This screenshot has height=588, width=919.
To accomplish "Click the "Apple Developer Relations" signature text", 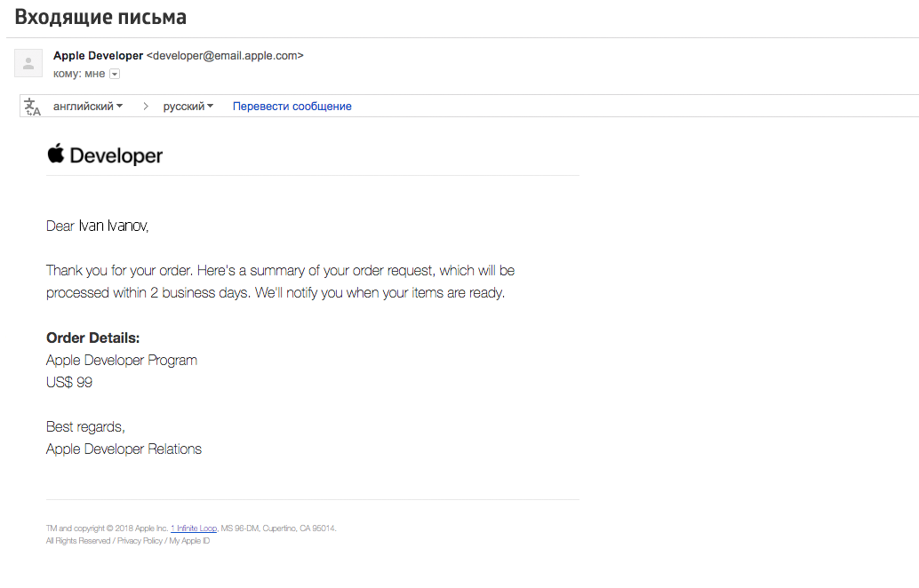I will pos(124,449).
